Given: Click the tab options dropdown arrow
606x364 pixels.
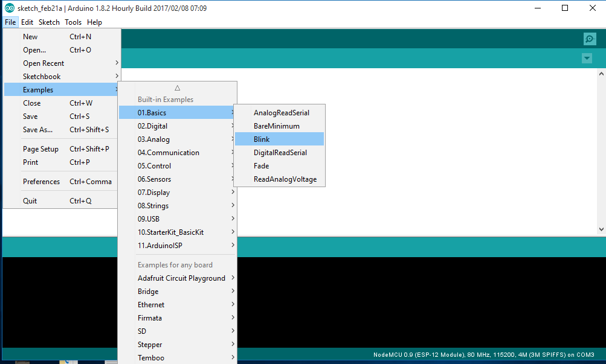Looking at the screenshot, I should (587, 59).
